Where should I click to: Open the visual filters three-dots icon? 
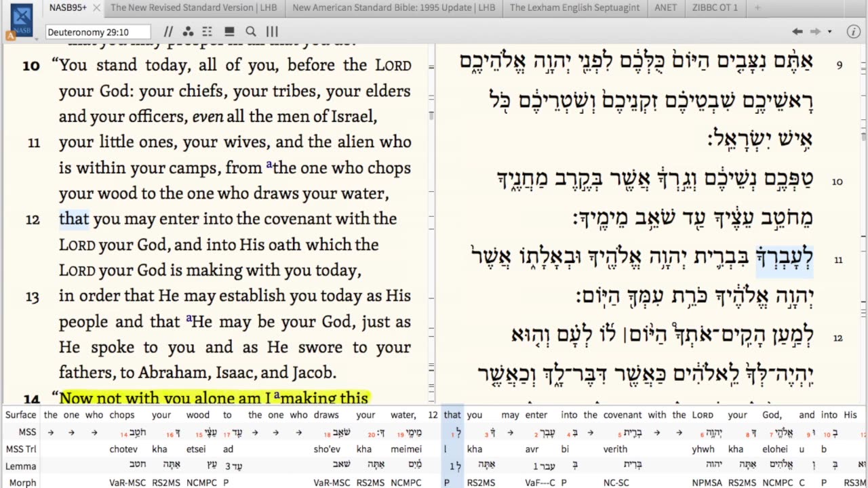(188, 32)
